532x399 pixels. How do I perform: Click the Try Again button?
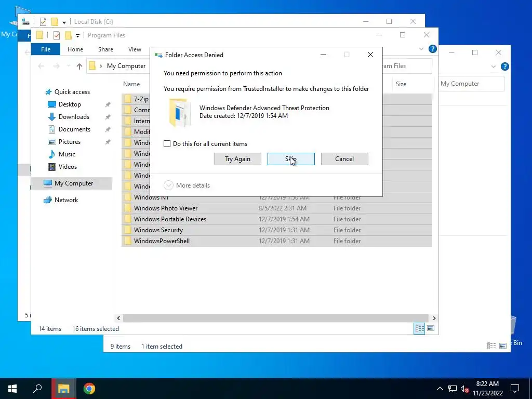point(237,159)
